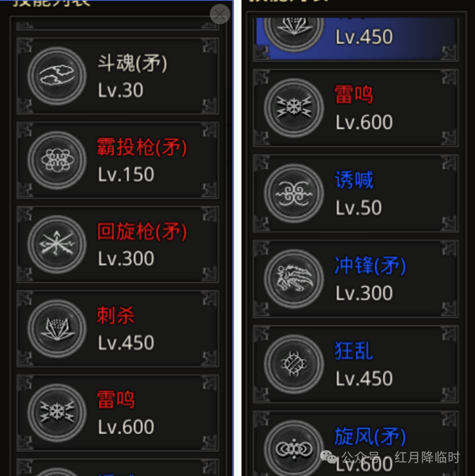Click the blue 冲锋(矛) skill name
The image size is (475, 476).
(370, 265)
